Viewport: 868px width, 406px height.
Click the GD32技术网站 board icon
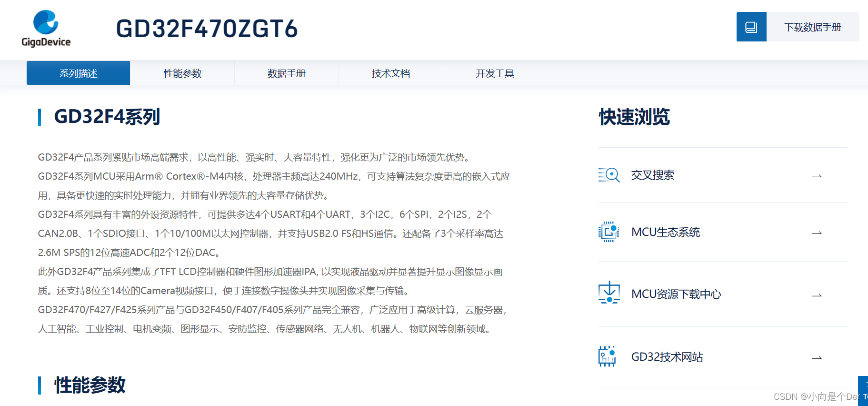[x=607, y=356]
